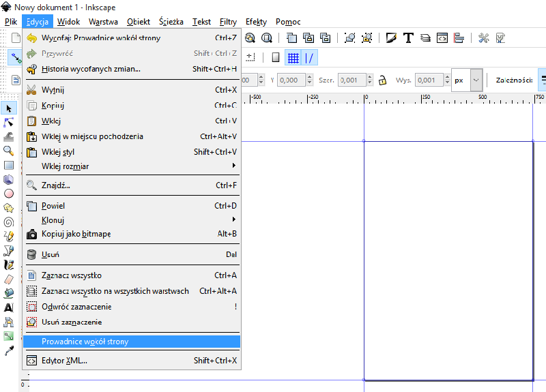Click the Y coordinate field
546x392 pixels.
pyautogui.click(x=292, y=80)
